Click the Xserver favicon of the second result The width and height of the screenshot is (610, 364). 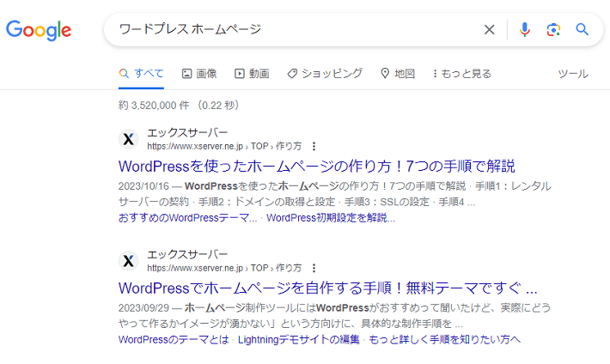128,261
